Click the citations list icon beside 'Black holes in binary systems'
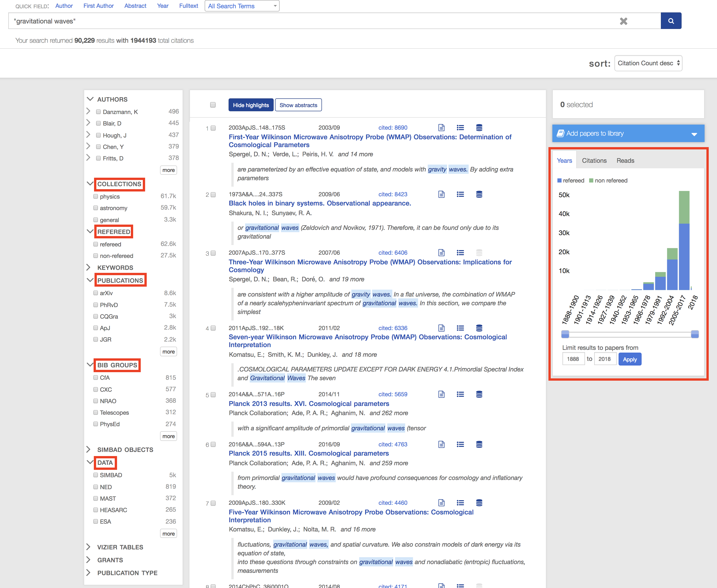717x588 pixels. click(x=460, y=194)
